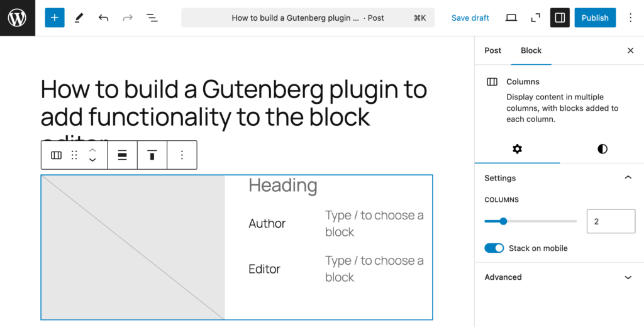Click the Columns count slider
Image resolution: width=644 pixels, height=327 pixels.
click(530, 221)
